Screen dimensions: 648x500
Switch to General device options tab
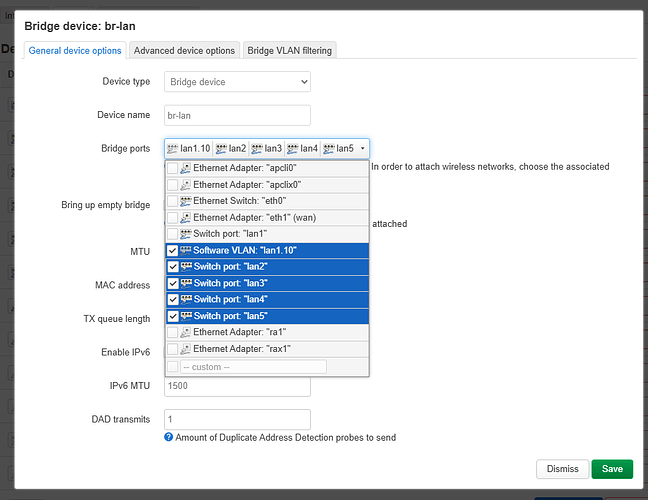[x=75, y=50]
